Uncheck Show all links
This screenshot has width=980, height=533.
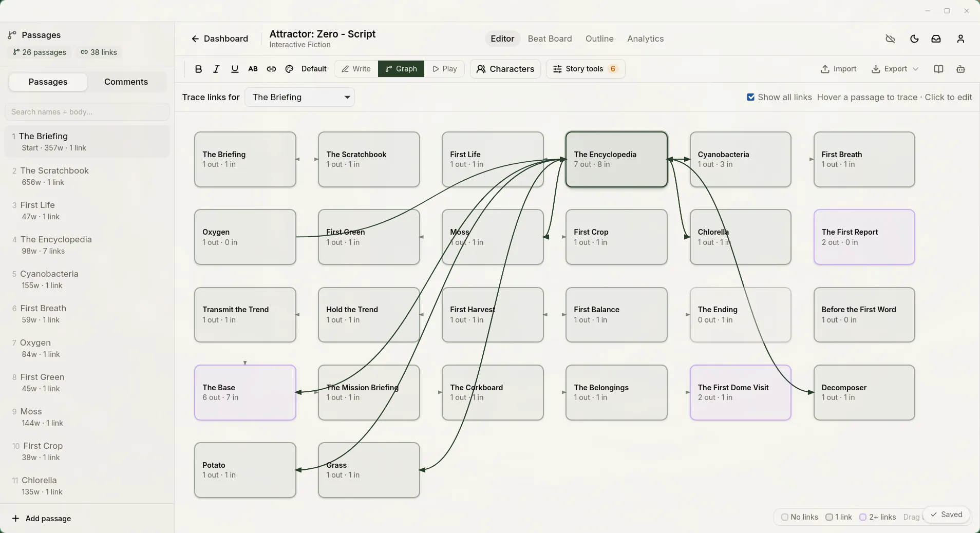point(751,97)
